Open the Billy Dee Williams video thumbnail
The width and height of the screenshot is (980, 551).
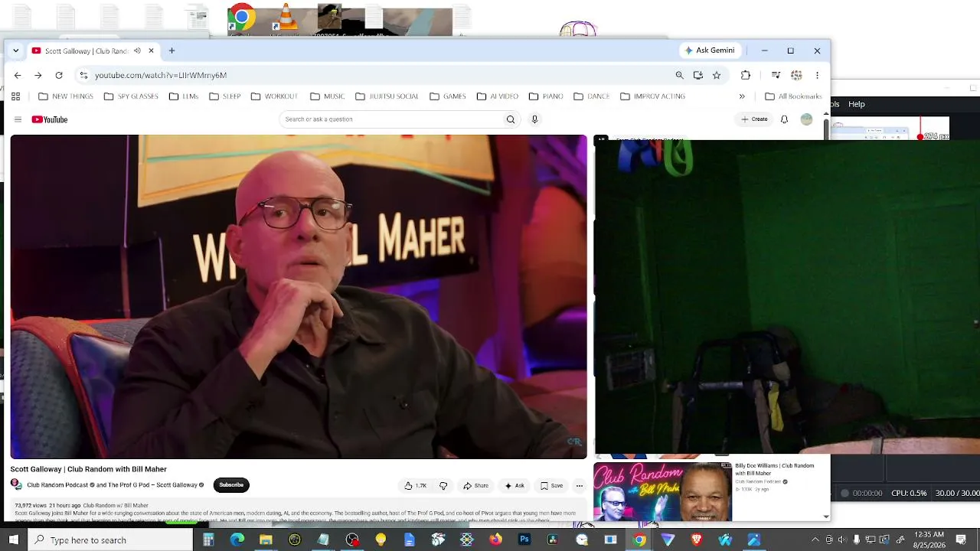tap(662, 491)
